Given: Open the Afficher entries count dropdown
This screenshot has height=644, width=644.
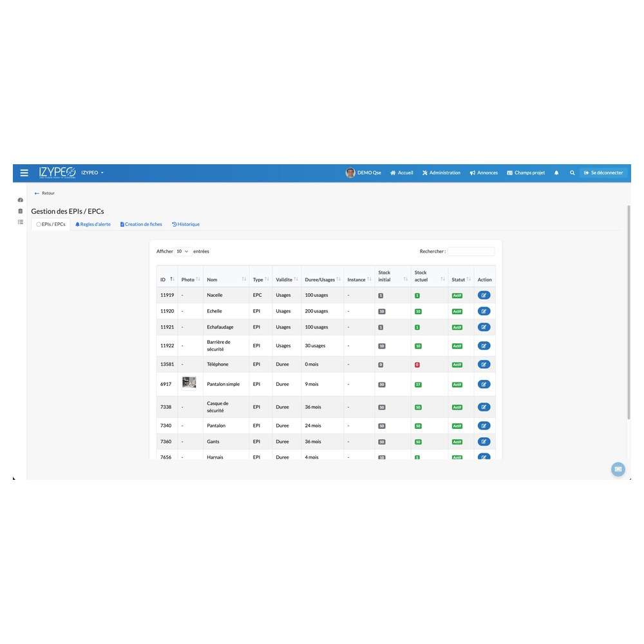Looking at the screenshot, I should click(182, 251).
